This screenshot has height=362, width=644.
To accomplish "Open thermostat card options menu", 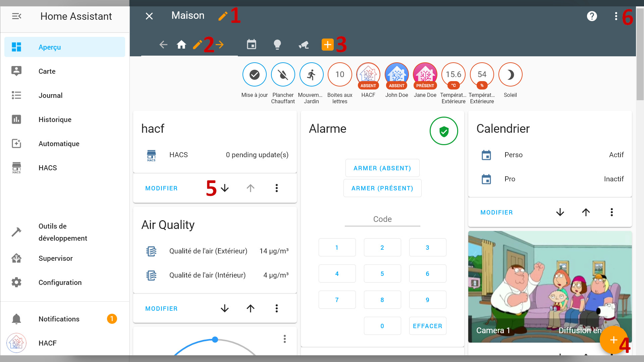I will [285, 339].
